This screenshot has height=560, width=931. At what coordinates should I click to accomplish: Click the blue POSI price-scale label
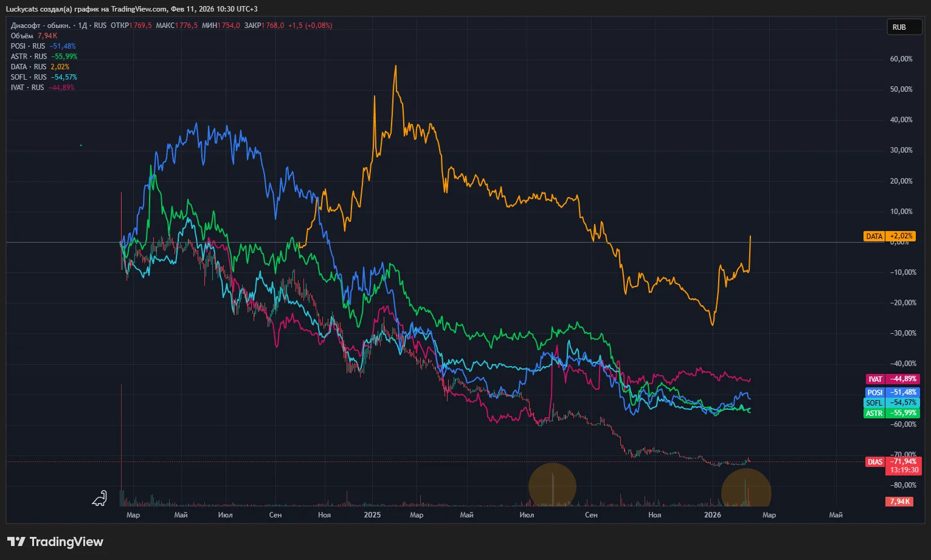892,393
